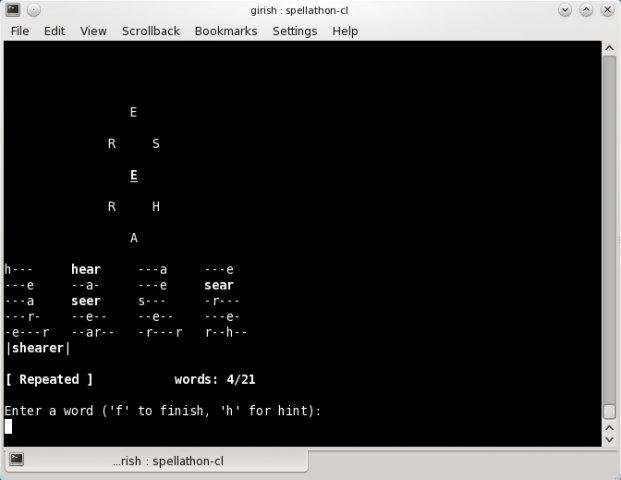Click the scrollbar bottom down arrow
The height and width of the screenshot is (480, 621).
(x=609, y=438)
